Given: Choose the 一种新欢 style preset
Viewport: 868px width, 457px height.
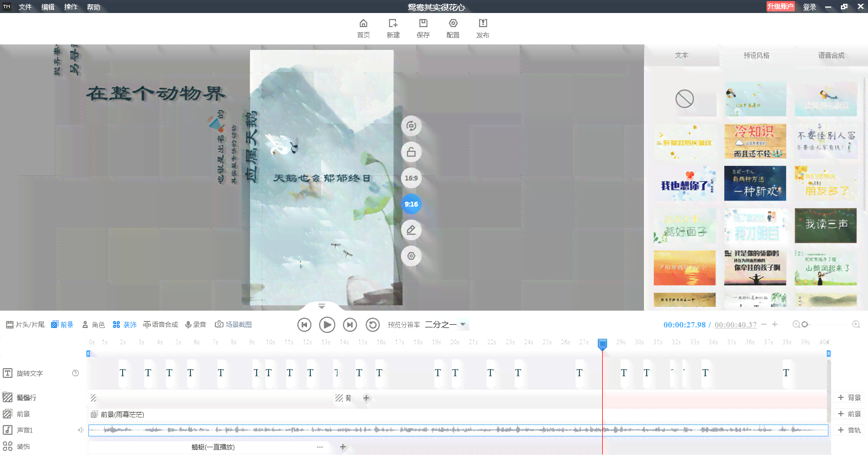Looking at the screenshot, I should [x=755, y=183].
